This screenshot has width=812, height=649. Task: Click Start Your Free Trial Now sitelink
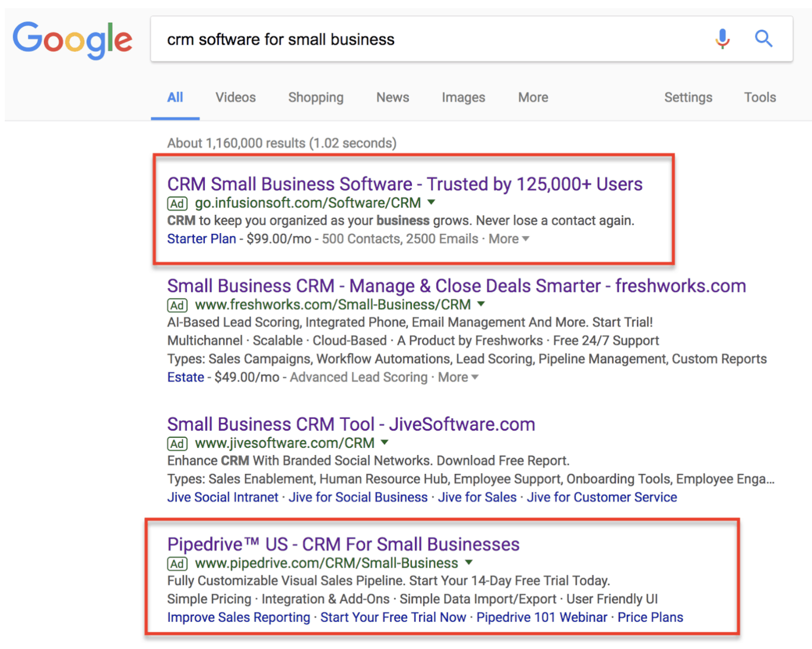394,618
